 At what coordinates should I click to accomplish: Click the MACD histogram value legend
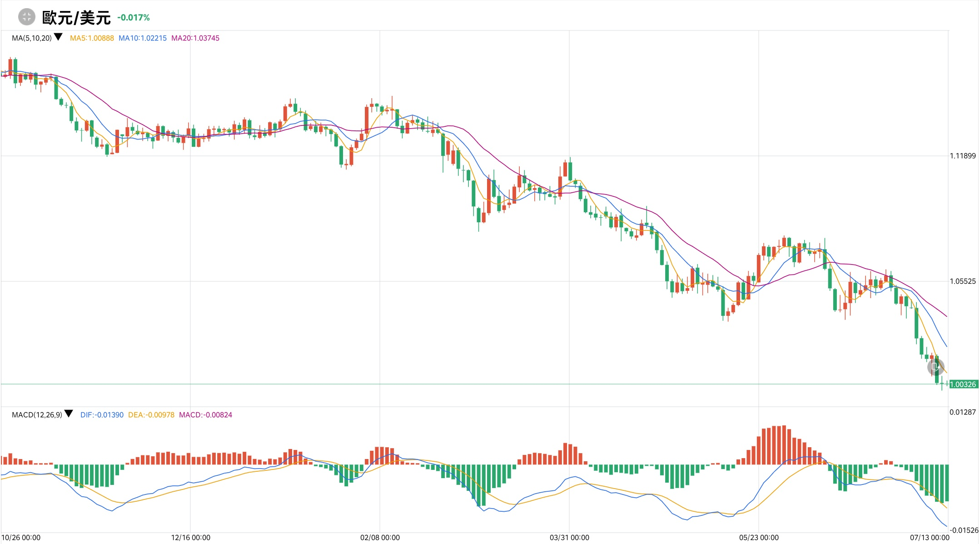click(205, 415)
